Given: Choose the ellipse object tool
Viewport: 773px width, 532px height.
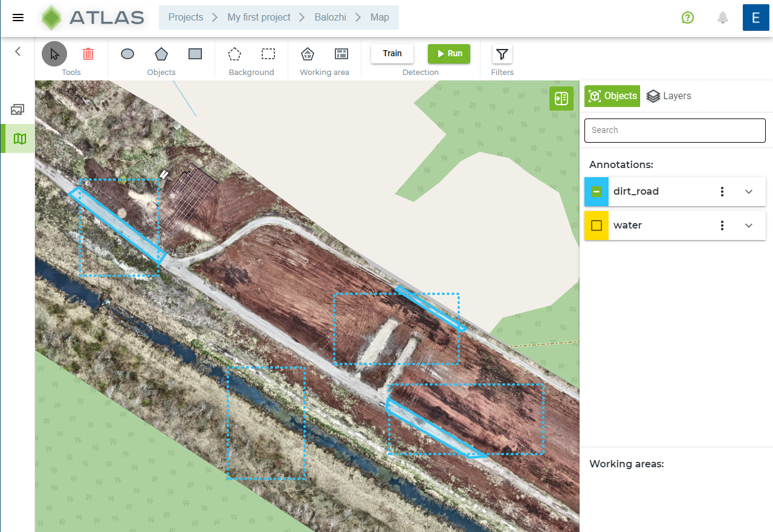Looking at the screenshot, I should [x=128, y=54].
